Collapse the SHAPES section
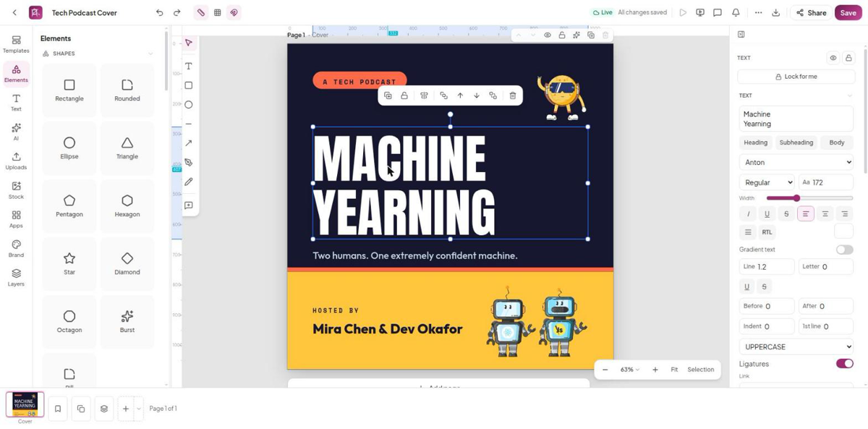The image size is (868, 429). 150,54
